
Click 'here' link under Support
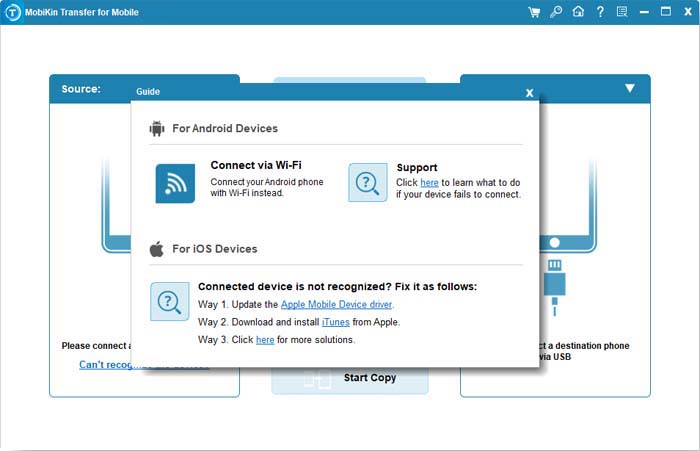click(429, 183)
